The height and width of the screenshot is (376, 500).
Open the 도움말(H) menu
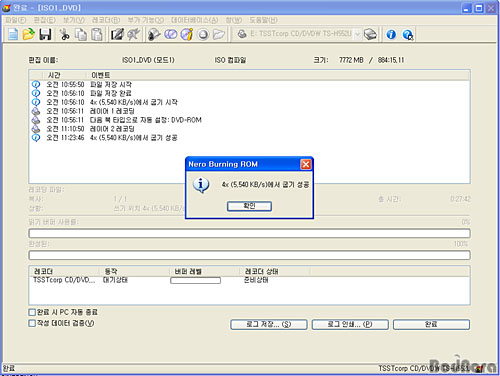tap(263, 20)
